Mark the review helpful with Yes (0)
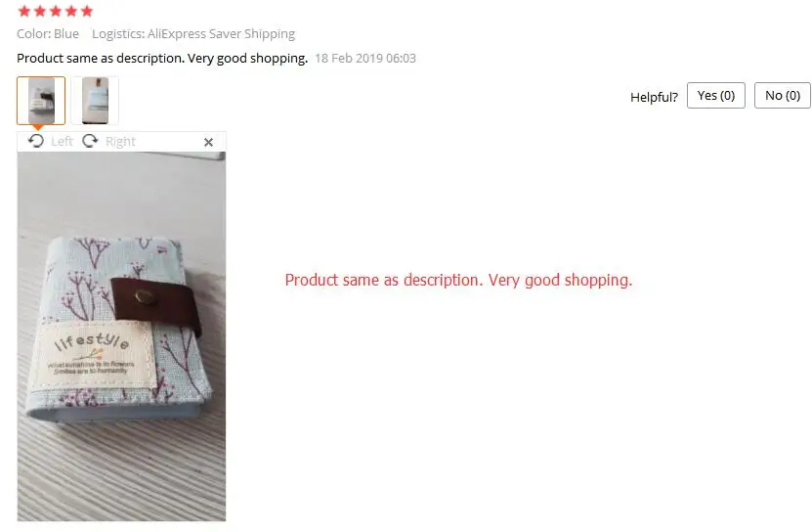This screenshot has height=532, width=812. click(x=715, y=96)
